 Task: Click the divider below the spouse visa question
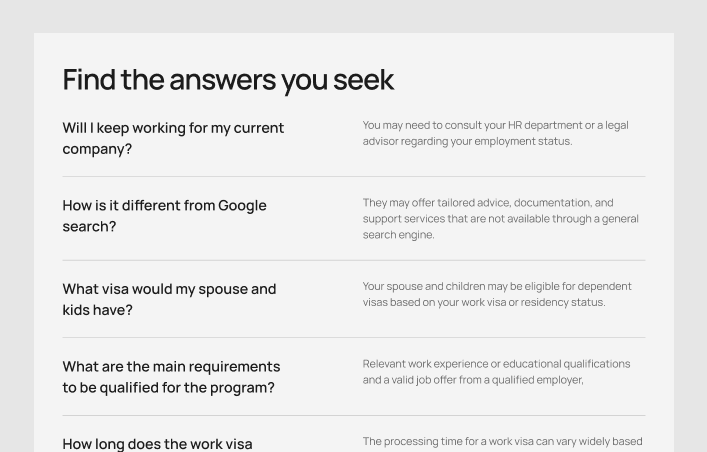353,337
